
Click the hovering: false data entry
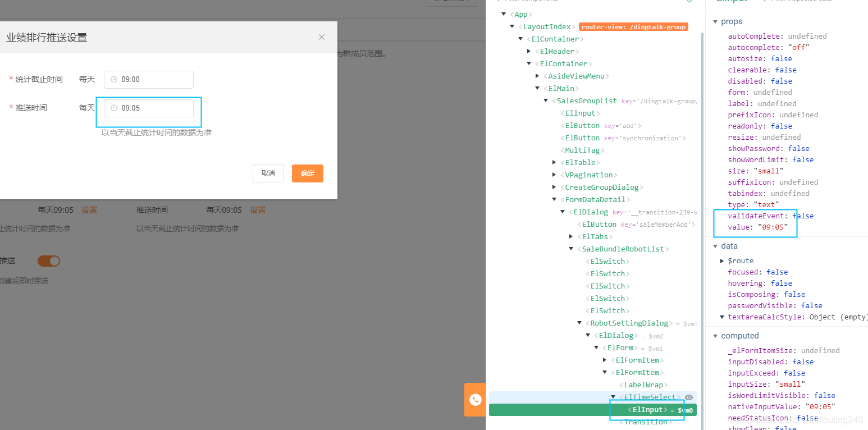tap(760, 283)
